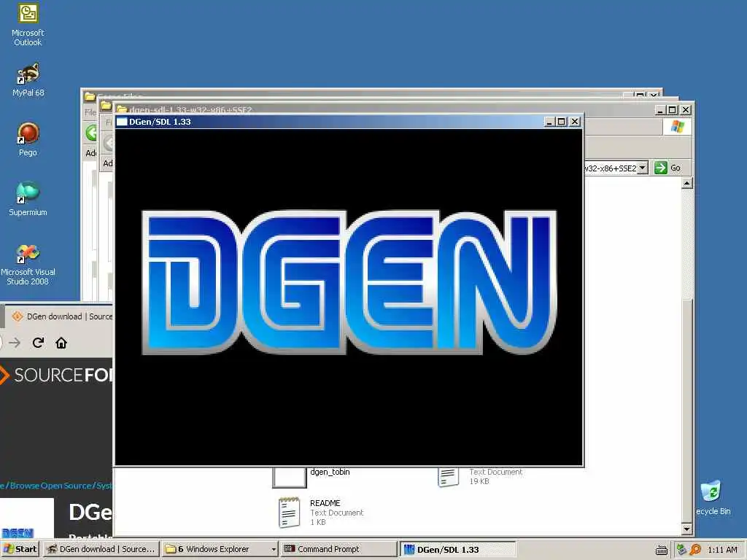Click the browser reload button

tap(38, 343)
